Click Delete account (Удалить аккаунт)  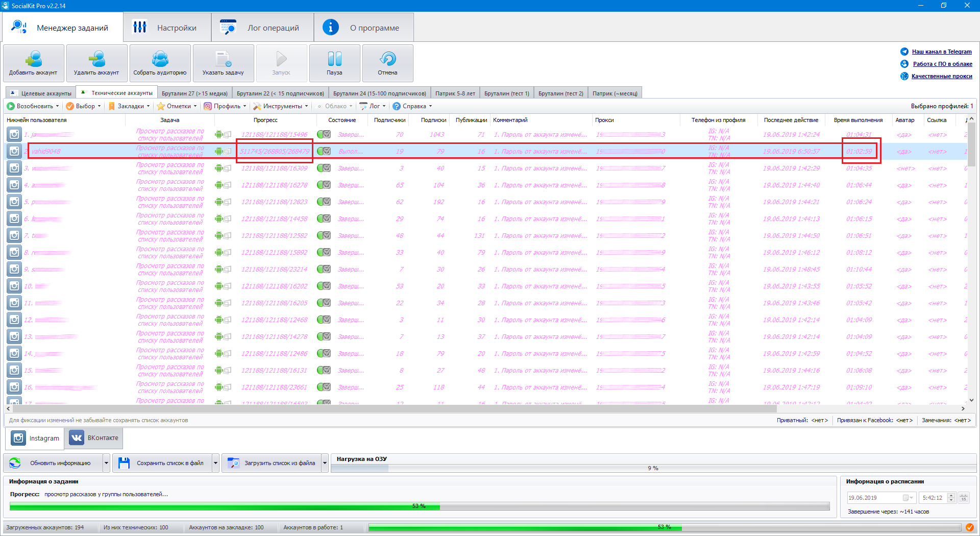coord(97,63)
